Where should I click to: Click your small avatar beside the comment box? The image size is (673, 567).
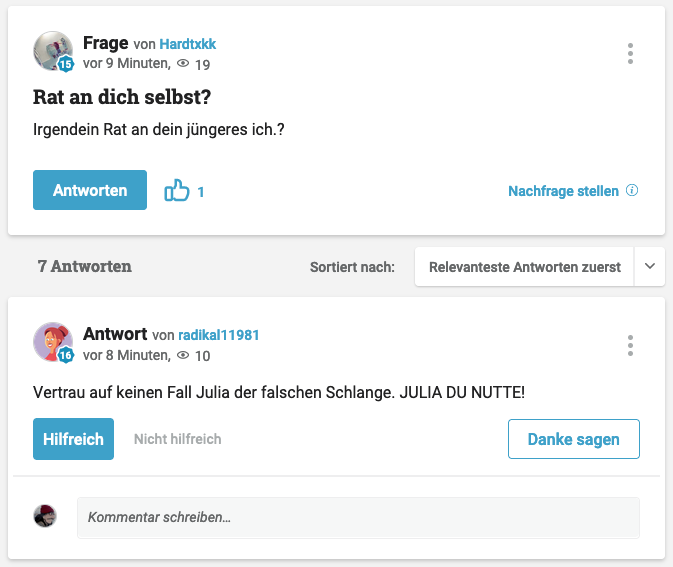click(x=45, y=516)
